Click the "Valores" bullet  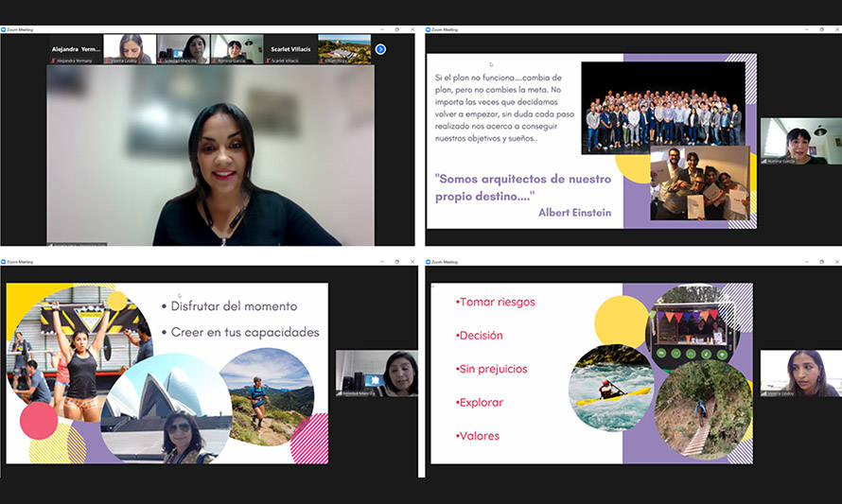(x=478, y=436)
